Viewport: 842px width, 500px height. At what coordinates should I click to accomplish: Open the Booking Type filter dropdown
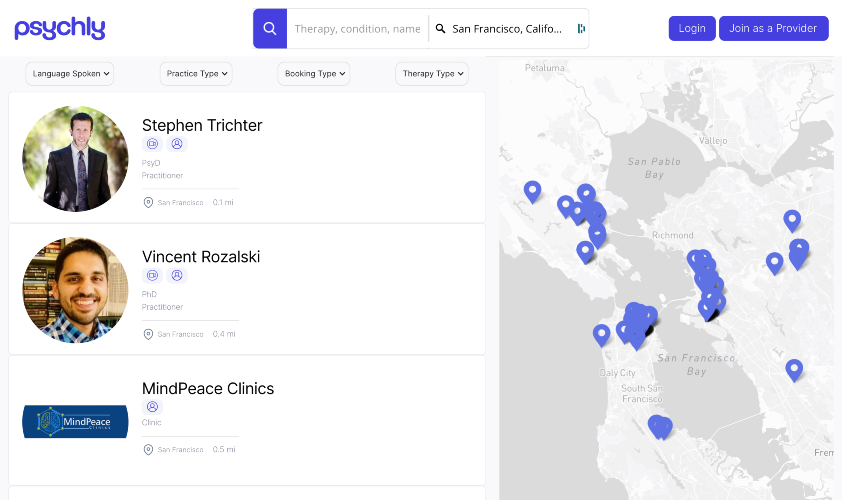[314, 74]
